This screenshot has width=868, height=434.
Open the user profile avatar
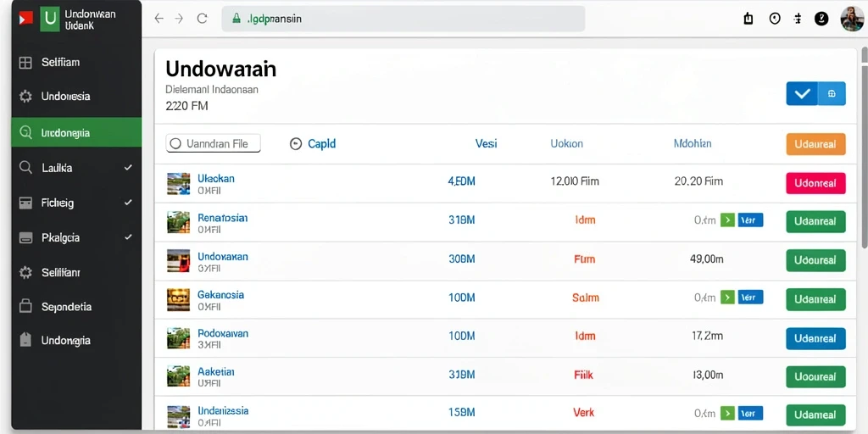coord(852,19)
